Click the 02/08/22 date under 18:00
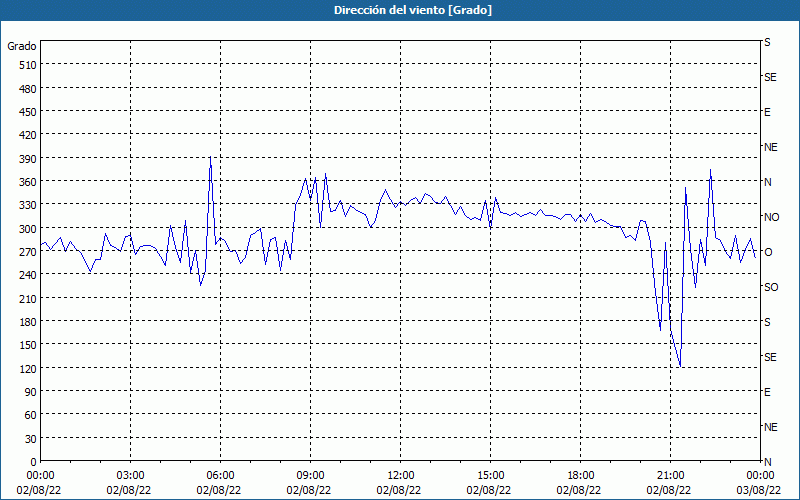800x500 pixels. pyautogui.click(x=579, y=490)
